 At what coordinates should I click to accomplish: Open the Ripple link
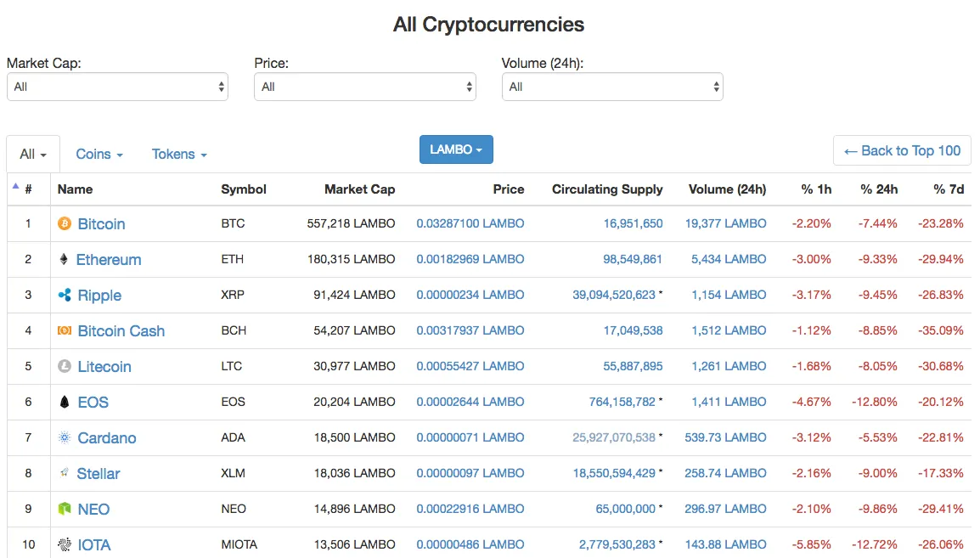point(99,295)
